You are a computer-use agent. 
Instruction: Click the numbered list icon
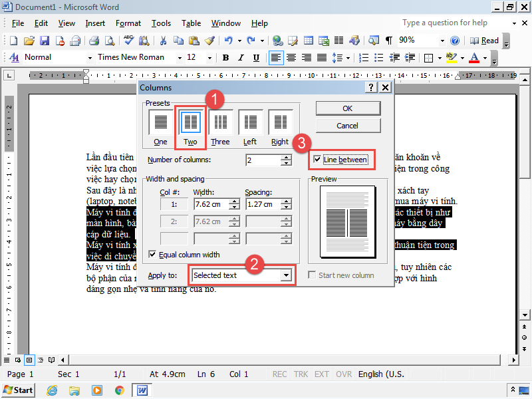pos(364,58)
